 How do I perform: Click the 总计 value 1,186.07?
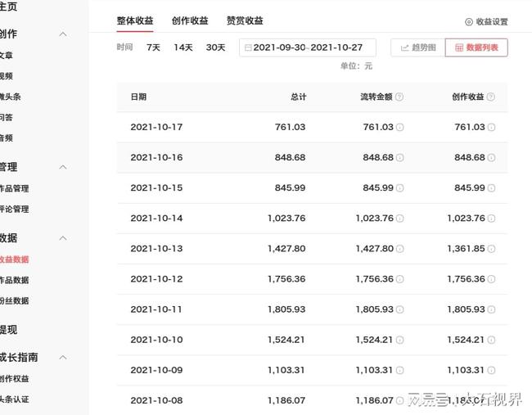click(x=286, y=401)
